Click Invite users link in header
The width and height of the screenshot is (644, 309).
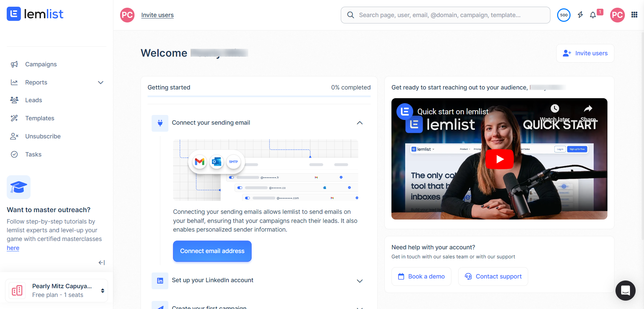(157, 15)
